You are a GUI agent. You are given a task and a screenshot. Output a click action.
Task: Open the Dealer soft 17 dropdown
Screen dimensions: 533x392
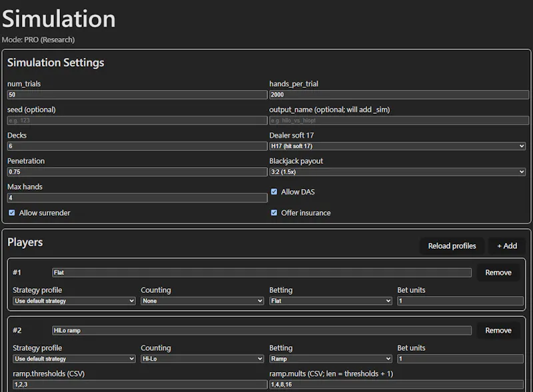397,146
